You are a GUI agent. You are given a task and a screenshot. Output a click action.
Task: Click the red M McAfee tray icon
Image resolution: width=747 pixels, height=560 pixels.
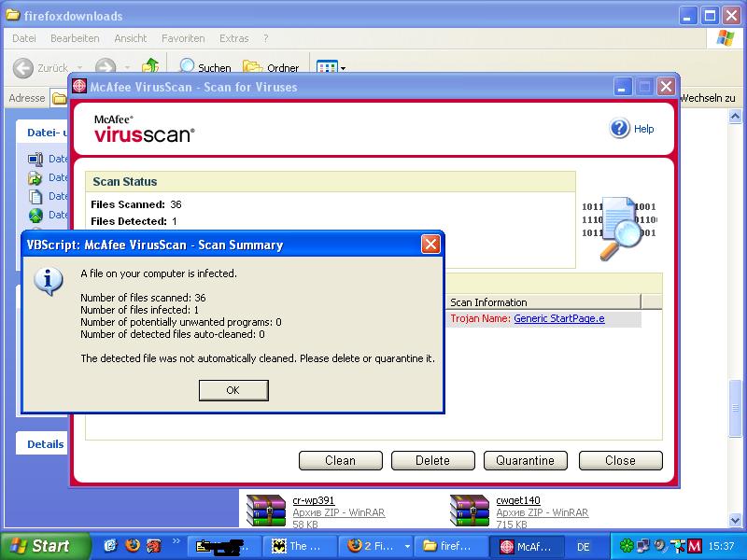click(x=695, y=546)
